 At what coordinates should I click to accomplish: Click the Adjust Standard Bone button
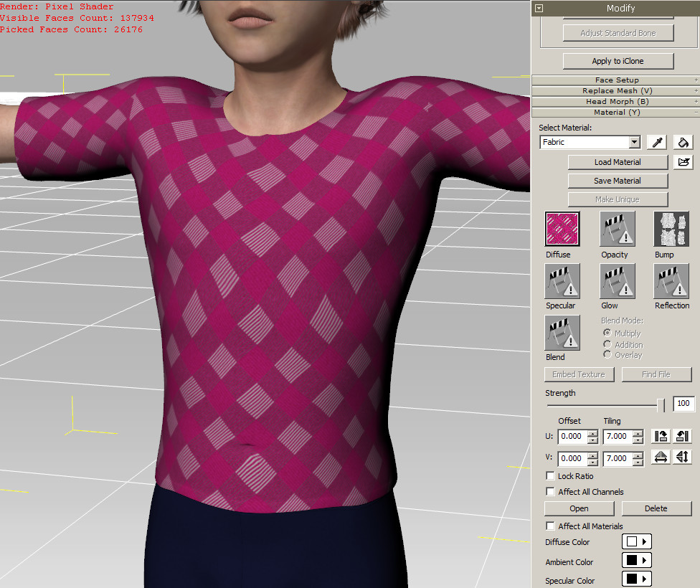tap(618, 33)
